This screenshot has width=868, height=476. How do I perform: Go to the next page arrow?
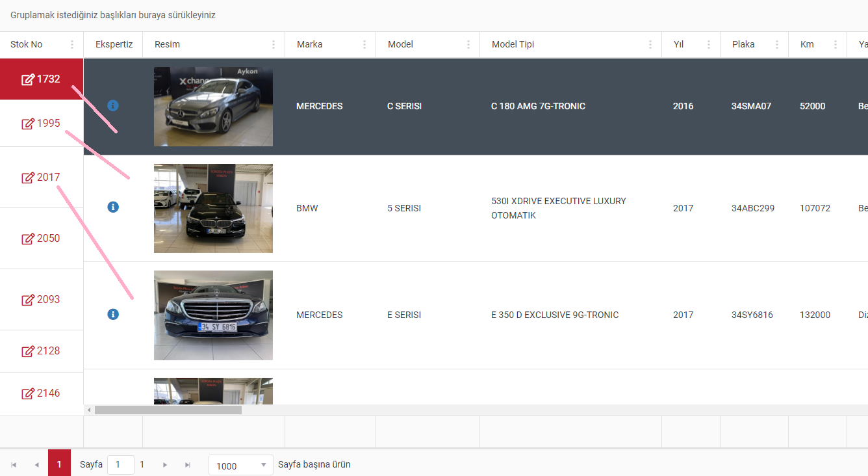click(165, 465)
